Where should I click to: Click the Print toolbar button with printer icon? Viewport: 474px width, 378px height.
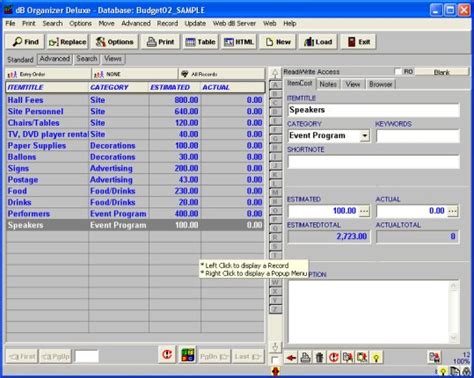tap(161, 42)
